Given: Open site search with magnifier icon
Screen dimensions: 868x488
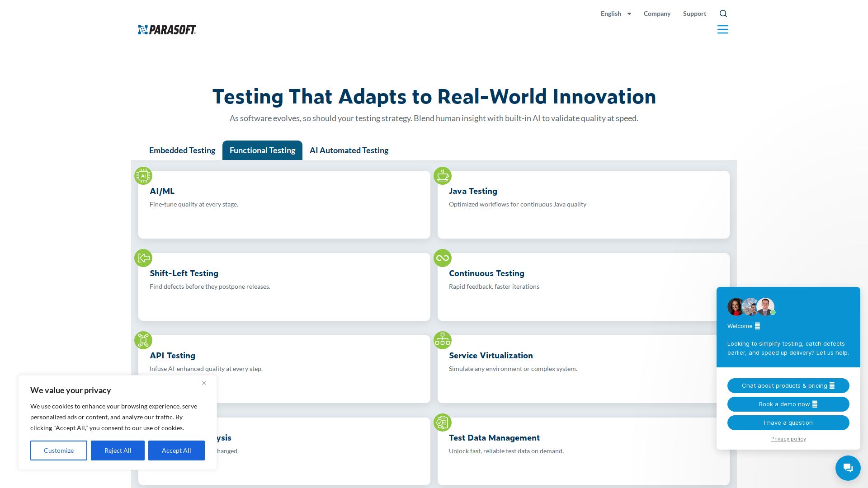Looking at the screenshot, I should 723,14.
